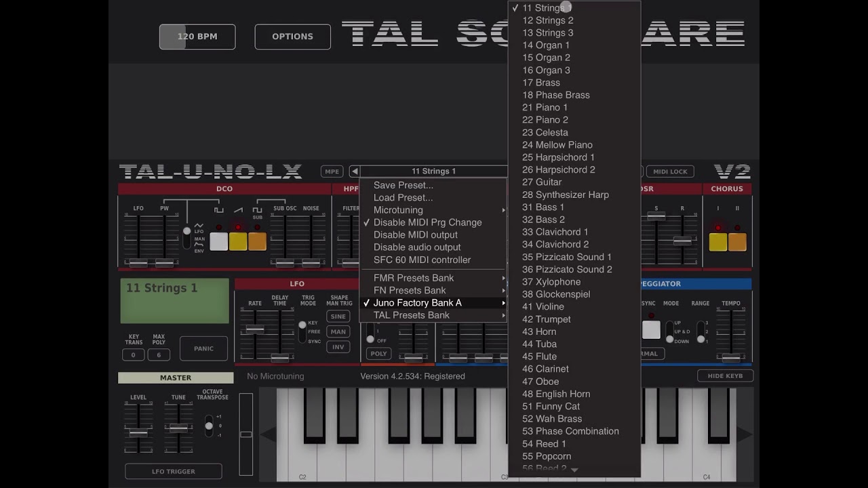The height and width of the screenshot is (488, 868).
Task: Enable Chorus I yellow button
Action: (718, 241)
